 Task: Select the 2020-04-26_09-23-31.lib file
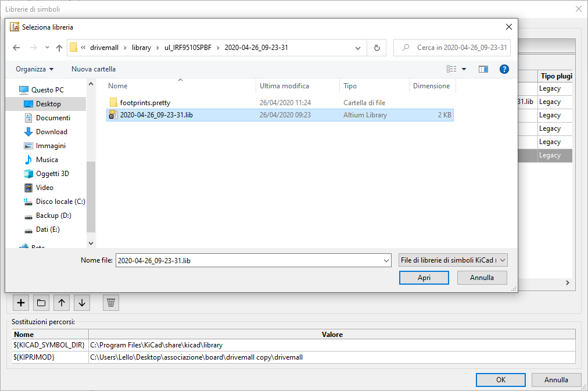[279, 115]
